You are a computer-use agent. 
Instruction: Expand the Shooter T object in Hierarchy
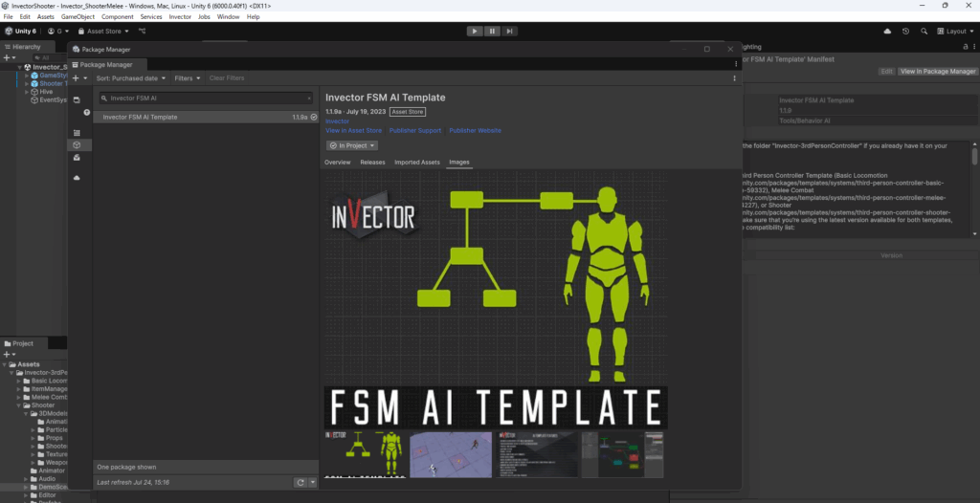coord(27,83)
